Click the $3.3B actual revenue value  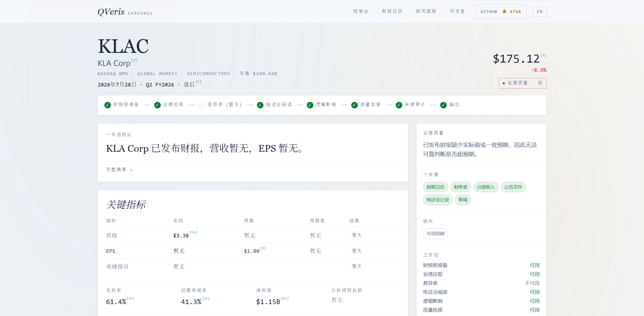pos(181,236)
